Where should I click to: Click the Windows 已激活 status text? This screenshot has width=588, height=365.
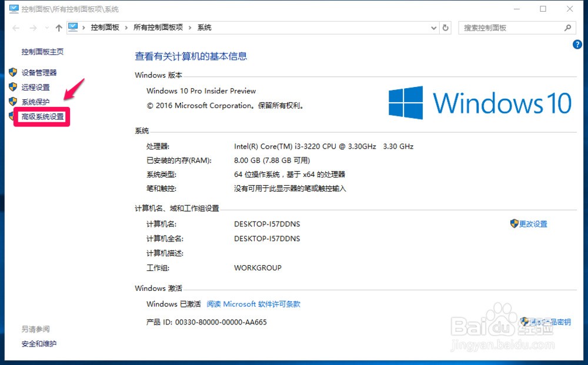(173, 304)
